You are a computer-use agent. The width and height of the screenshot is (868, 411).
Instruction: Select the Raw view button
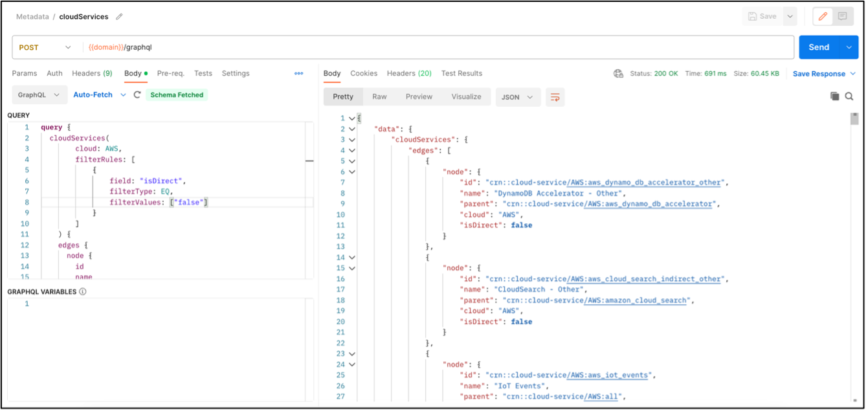coord(379,96)
